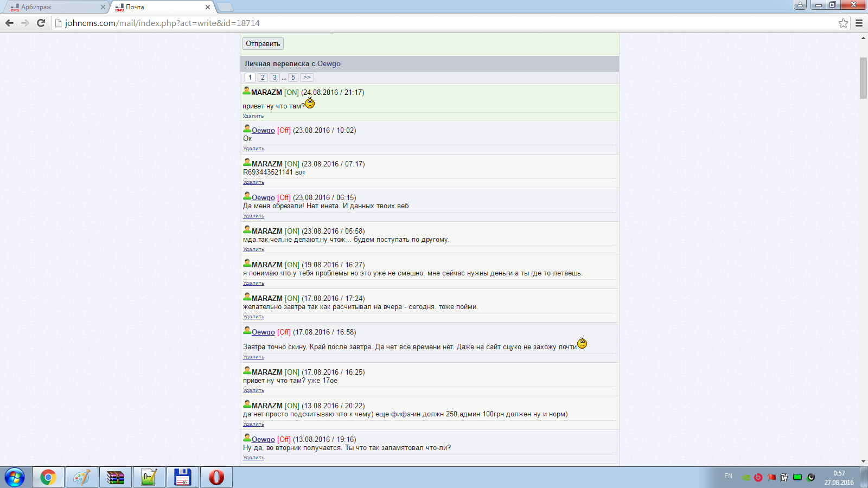Delete the 'привет ну что там?' 24.08 message

pyautogui.click(x=253, y=116)
